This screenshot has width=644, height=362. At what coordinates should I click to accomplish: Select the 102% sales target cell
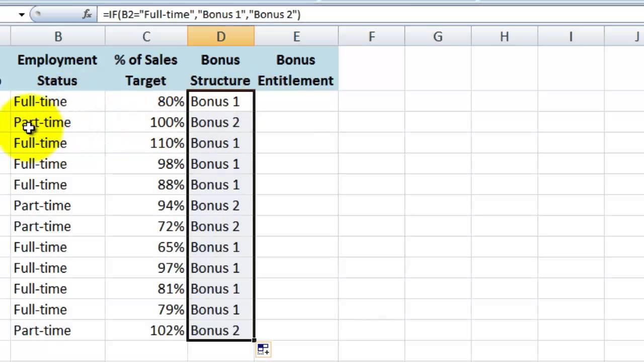[146, 330]
